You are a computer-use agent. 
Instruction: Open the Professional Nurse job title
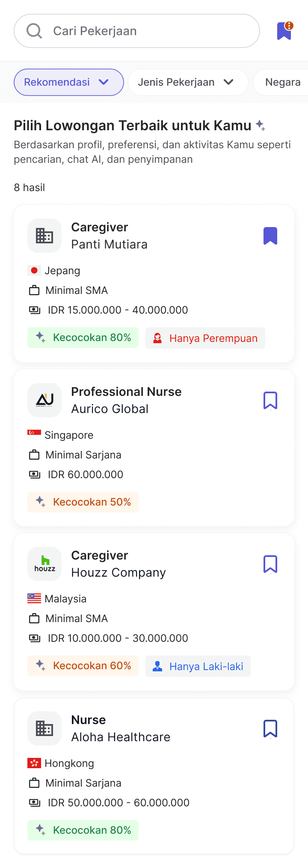[x=126, y=392]
